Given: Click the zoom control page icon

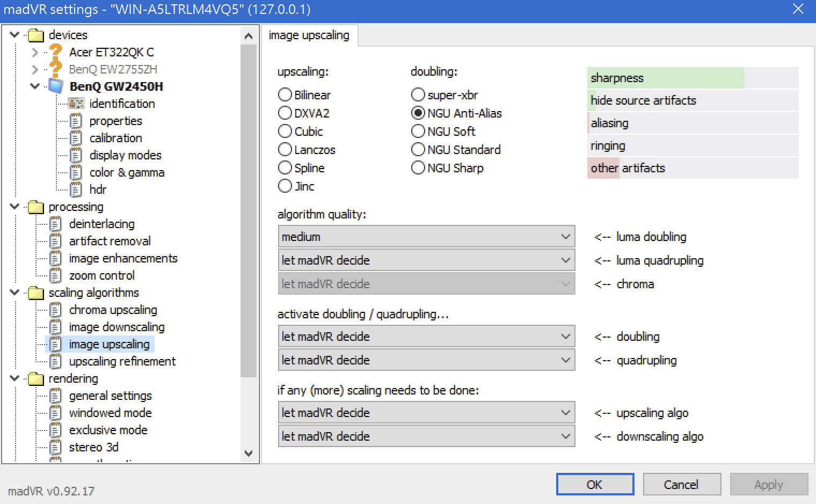Looking at the screenshot, I should tap(55, 275).
